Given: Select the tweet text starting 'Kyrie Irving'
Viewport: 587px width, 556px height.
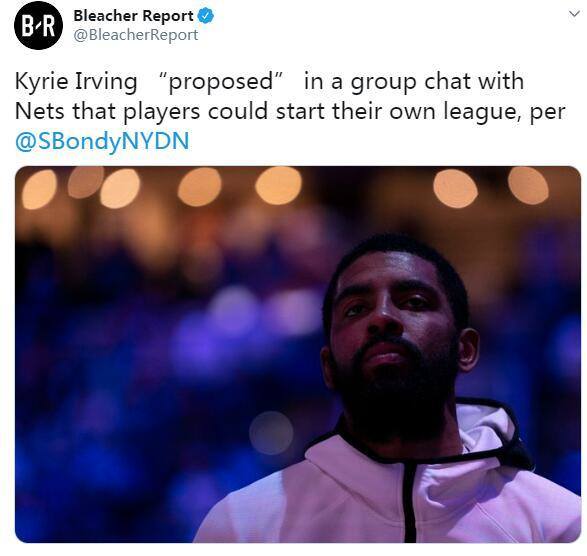Looking at the screenshot, I should pos(290,111).
